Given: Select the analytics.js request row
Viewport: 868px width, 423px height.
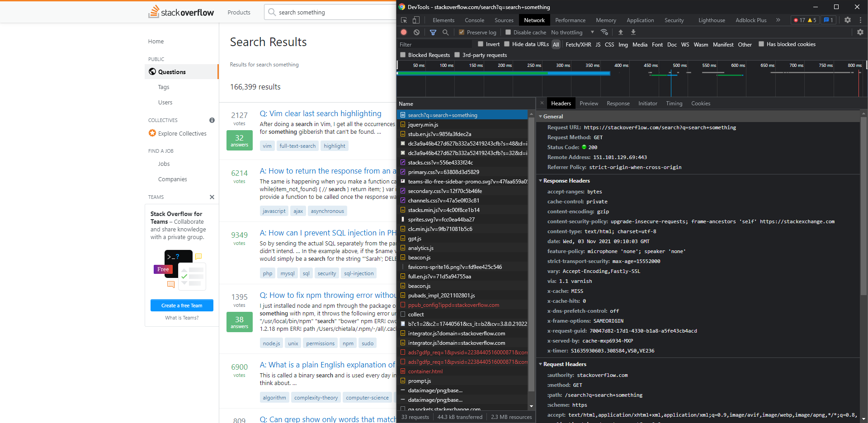Looking at the screenshot, I should [x=462, y=248].
